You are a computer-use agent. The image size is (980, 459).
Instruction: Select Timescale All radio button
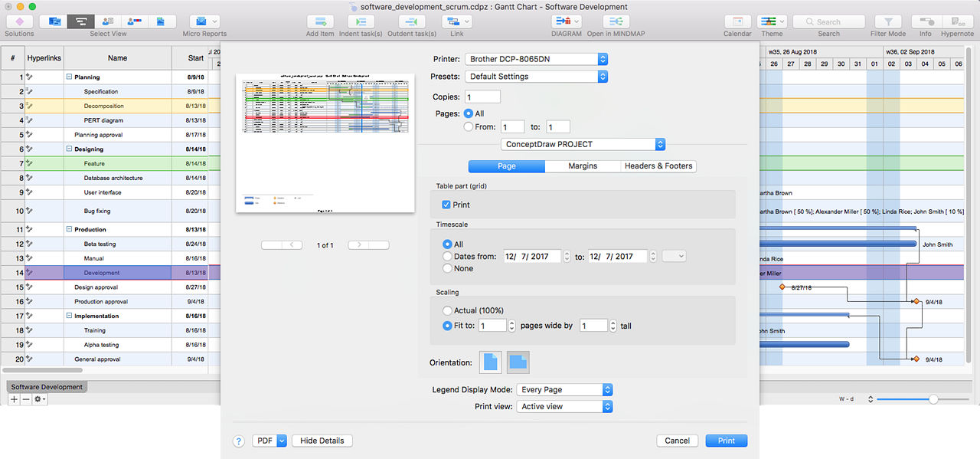coord(448,244)
